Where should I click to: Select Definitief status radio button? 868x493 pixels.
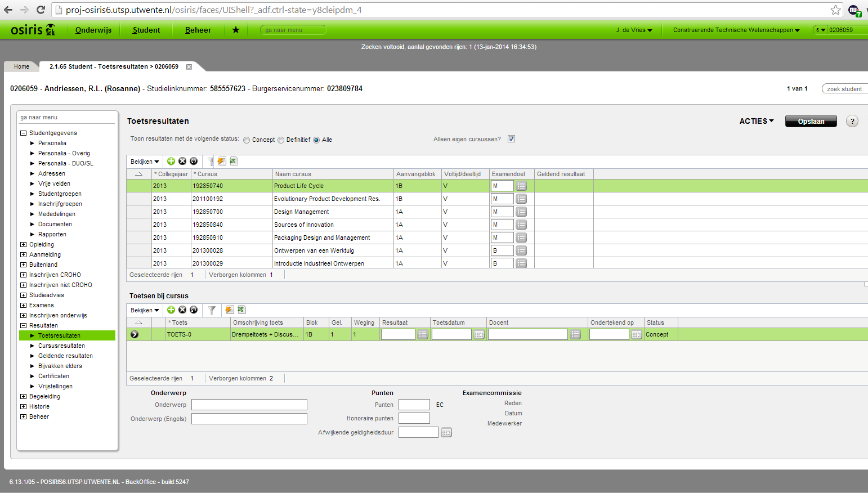point(281,140)
